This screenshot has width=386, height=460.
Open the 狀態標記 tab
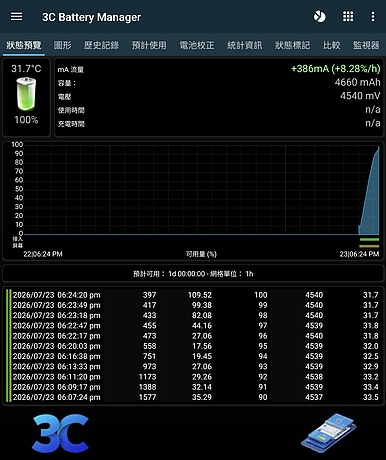click(292, 45)
